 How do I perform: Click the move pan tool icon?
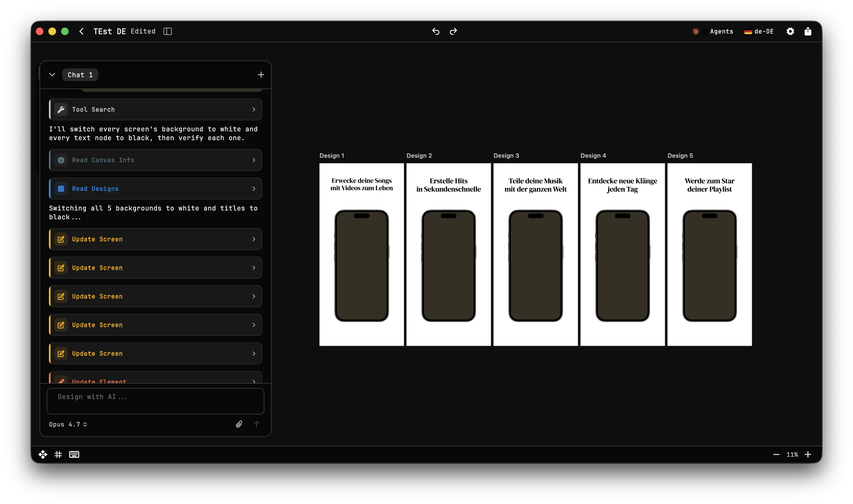click(x=43, y=454)
